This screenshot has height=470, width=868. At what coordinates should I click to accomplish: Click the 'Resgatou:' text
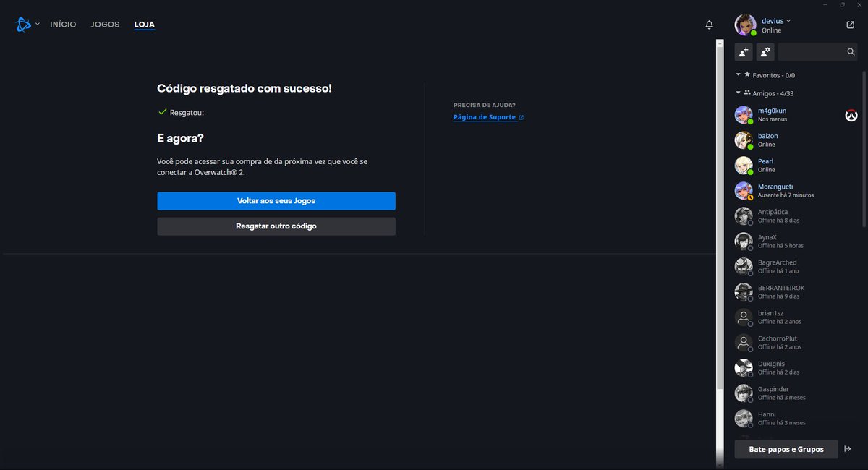187,113
